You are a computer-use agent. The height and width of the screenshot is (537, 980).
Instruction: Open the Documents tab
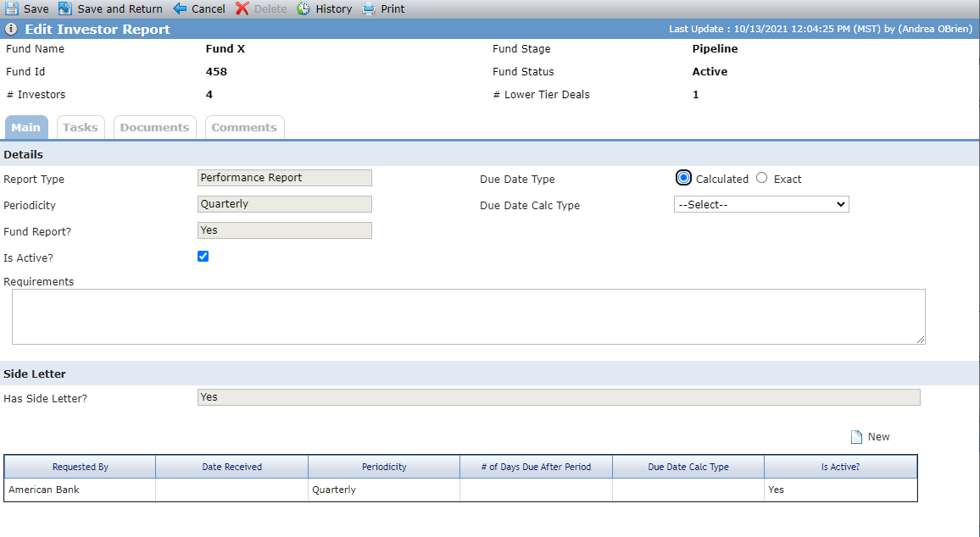coord(154,127)
